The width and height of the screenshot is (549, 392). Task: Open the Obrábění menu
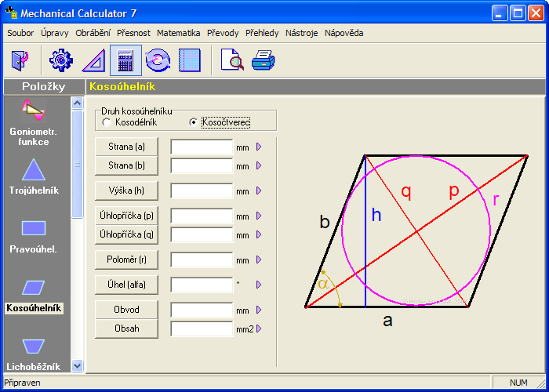tap(93, 33)
